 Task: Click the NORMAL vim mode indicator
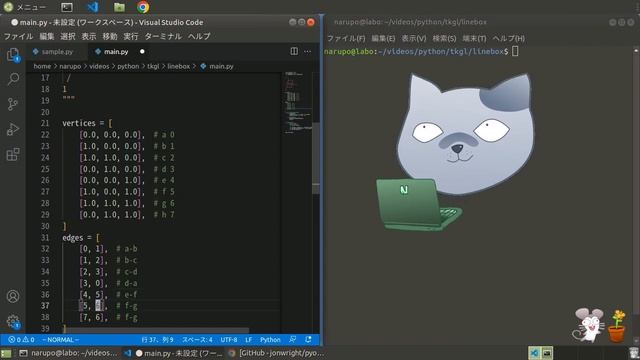(60, 340)
